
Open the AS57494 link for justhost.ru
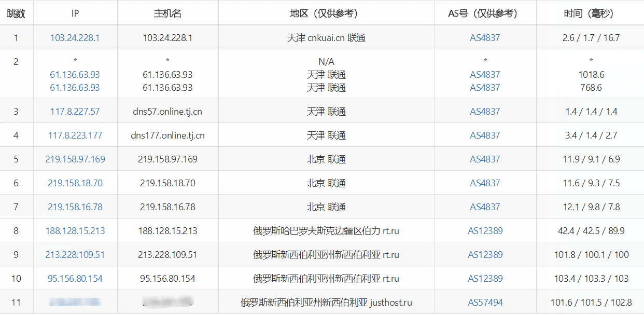point(485,303)
